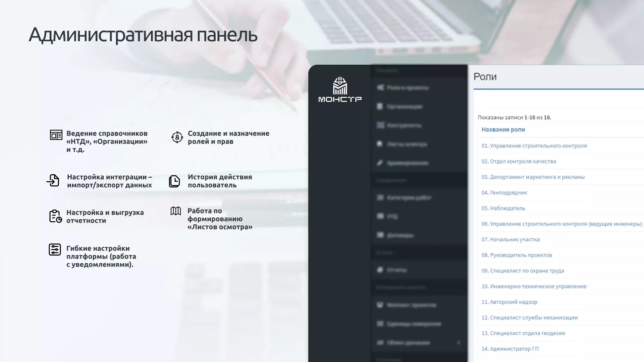Viewport: 644px width, 362px height.
Task: Click the Отчеты section icon
Action: click(379, 270)
